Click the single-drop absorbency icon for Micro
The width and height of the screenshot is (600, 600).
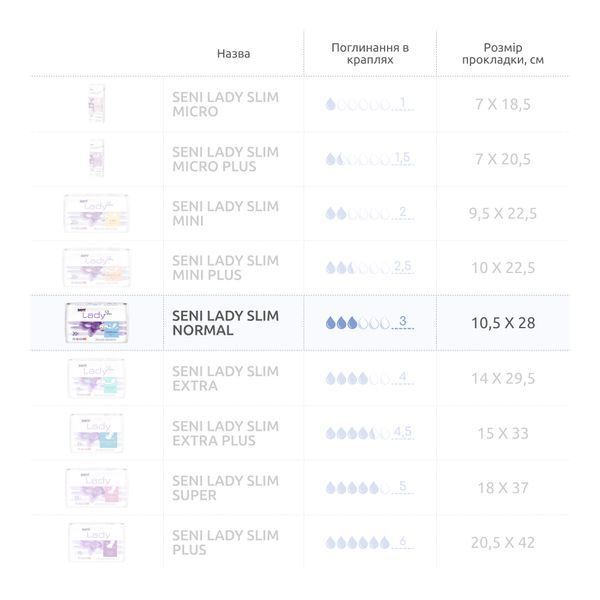(370, 104)
